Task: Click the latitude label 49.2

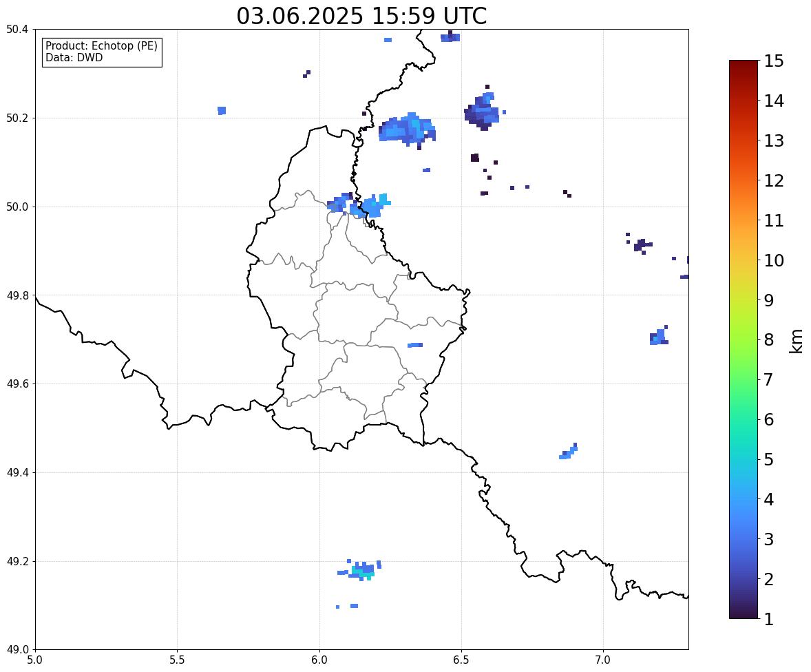Action: [17, 561]
